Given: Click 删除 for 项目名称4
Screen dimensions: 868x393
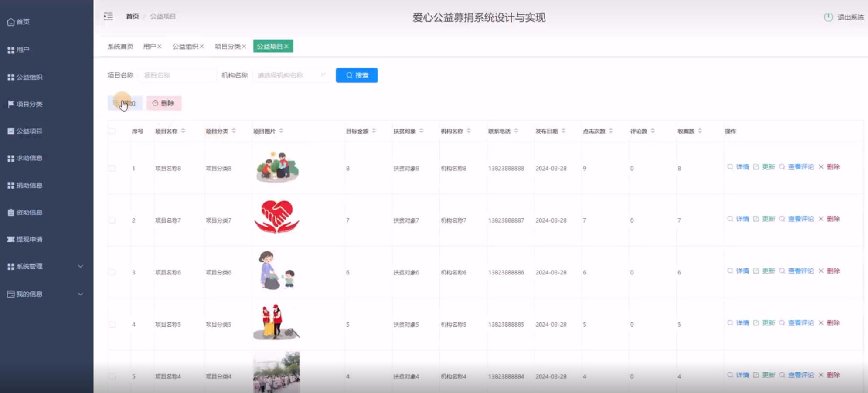Looking at the screenshot, I should point(829,375).
